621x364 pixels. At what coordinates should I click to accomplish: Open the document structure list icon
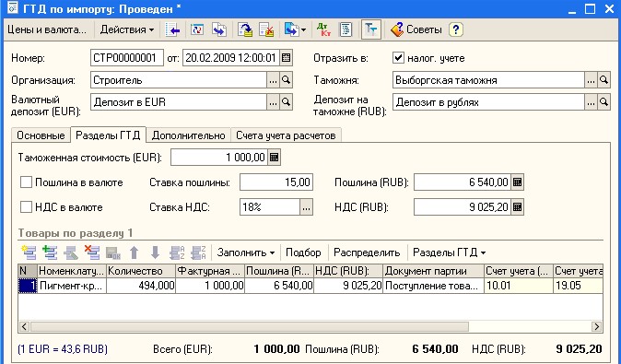(x=346, y=29)
